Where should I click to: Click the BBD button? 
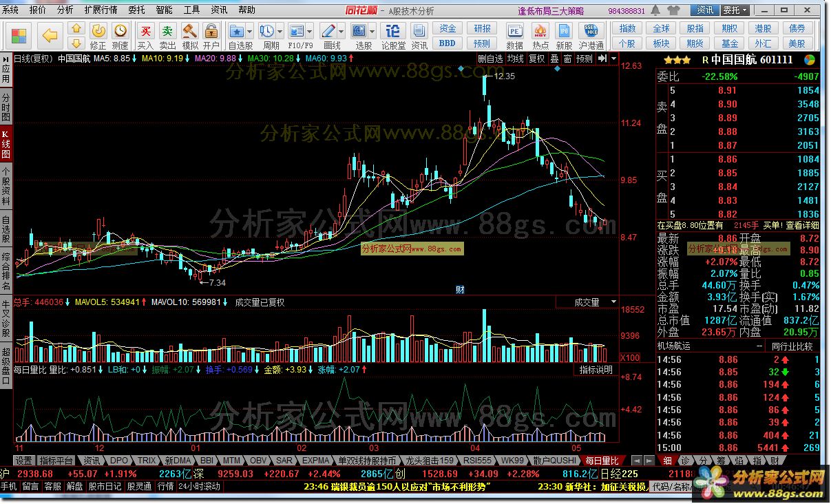pyautogui.click(x=448, y=43)
